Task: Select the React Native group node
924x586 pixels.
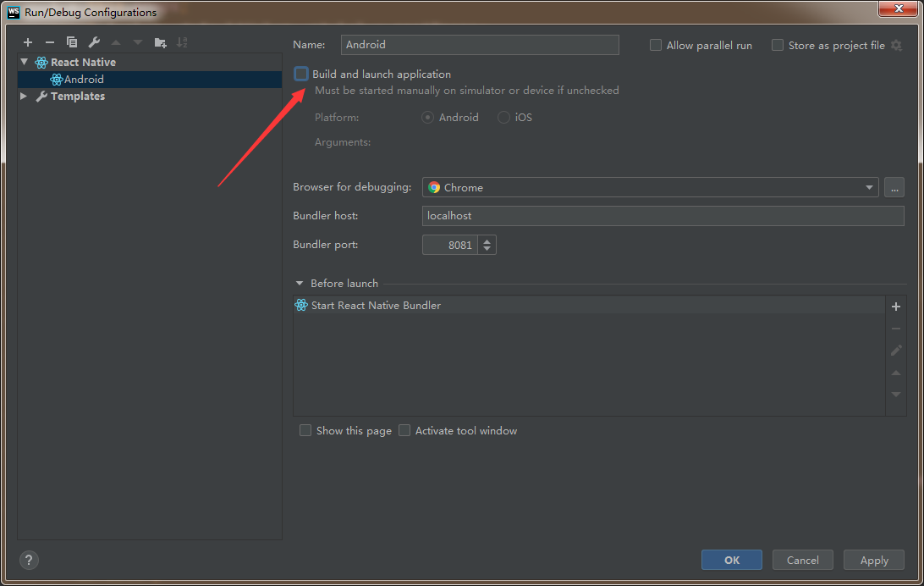Action: 83,62
